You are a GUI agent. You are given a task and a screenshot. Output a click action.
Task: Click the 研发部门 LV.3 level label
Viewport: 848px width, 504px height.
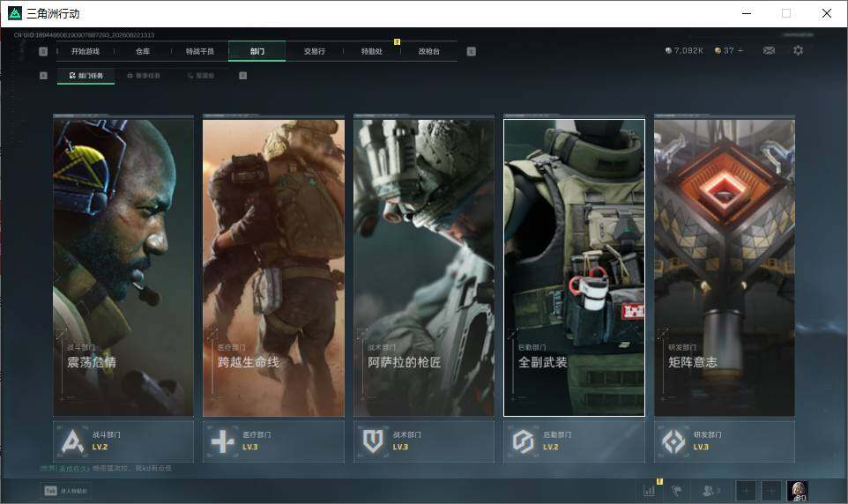[701, 448]
